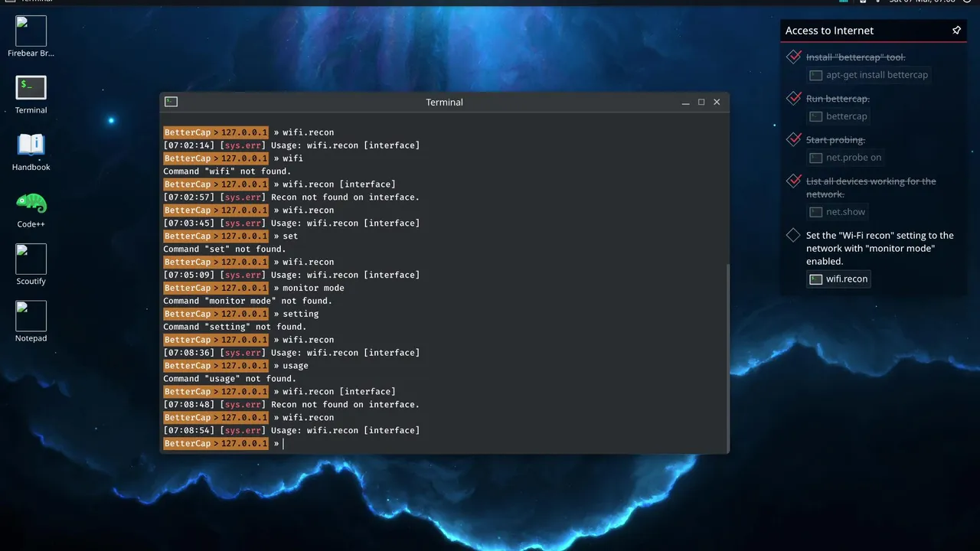Click the 07:05:09 sys.err usage line
Screen dimensions: 980x551
click(x=292, y=275)
